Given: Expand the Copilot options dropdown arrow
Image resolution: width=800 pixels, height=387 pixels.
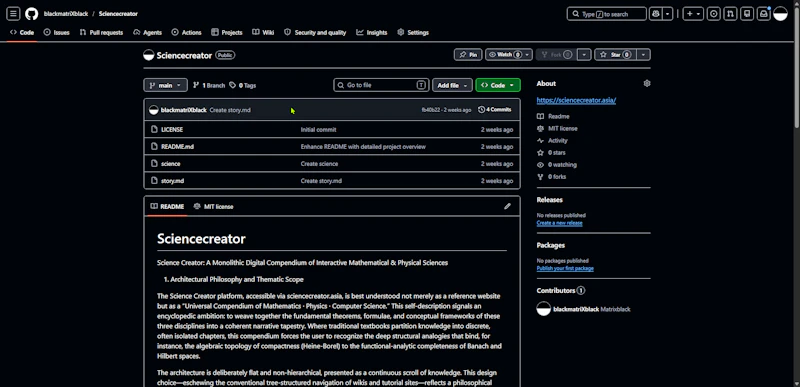Looking at the screenshot, I should 668,14.
